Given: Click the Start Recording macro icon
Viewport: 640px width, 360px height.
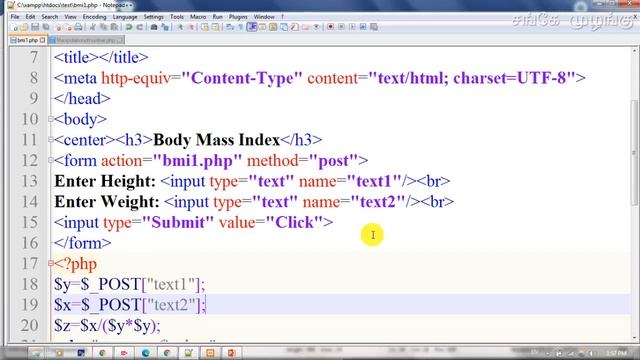Looking at the screenshot, I should pos(331,27).
